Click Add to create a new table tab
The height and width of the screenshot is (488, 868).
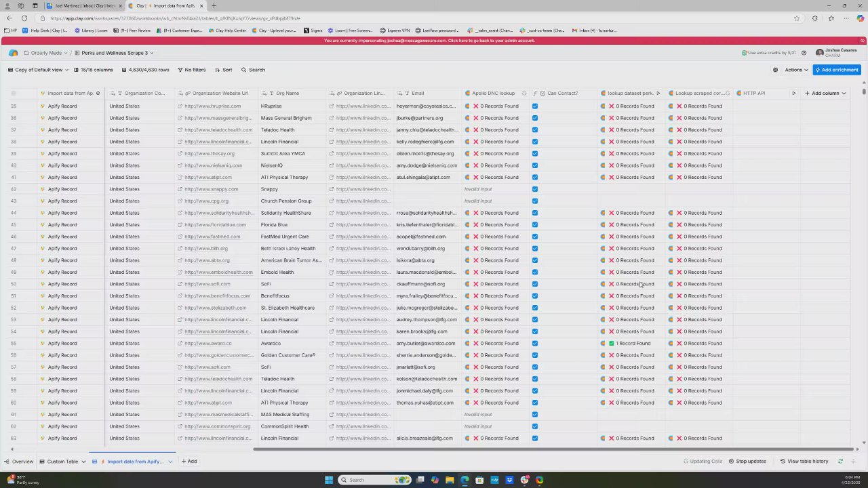pos(189,462)
